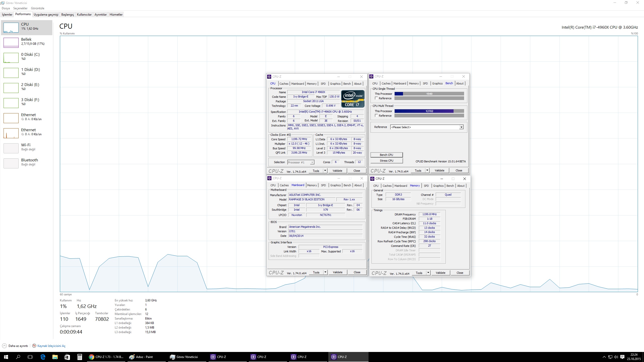Image resolution: width=644 pixels, height=362 pixels.
Task: Click the Multi Thread Reference bar
Action: (x=429, y=116)
